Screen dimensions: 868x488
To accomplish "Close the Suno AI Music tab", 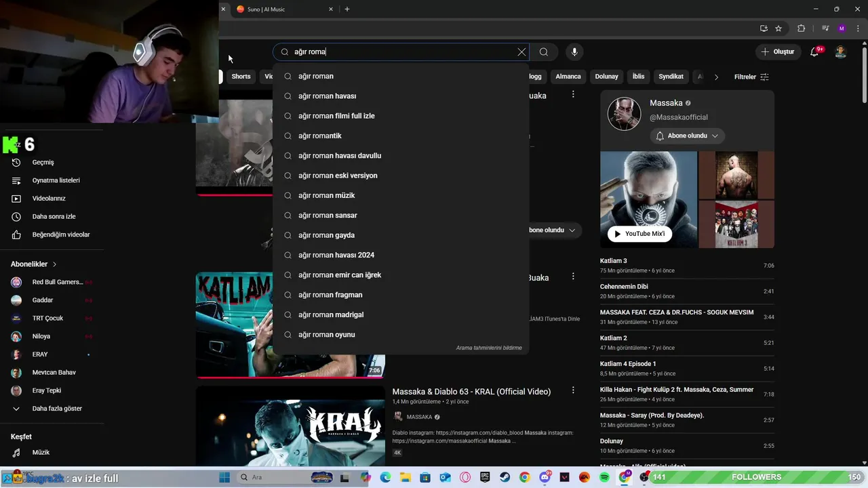I will [331, 9].
